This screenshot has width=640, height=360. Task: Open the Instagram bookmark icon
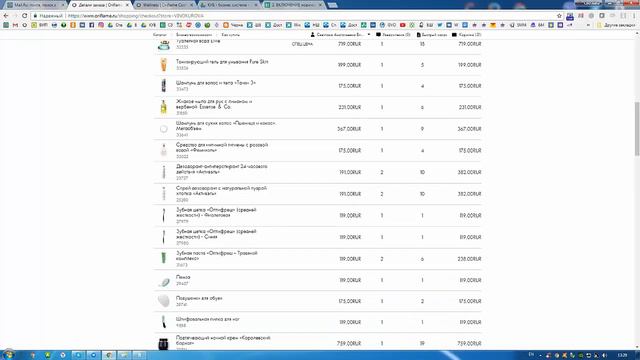[x=101, y=25]
